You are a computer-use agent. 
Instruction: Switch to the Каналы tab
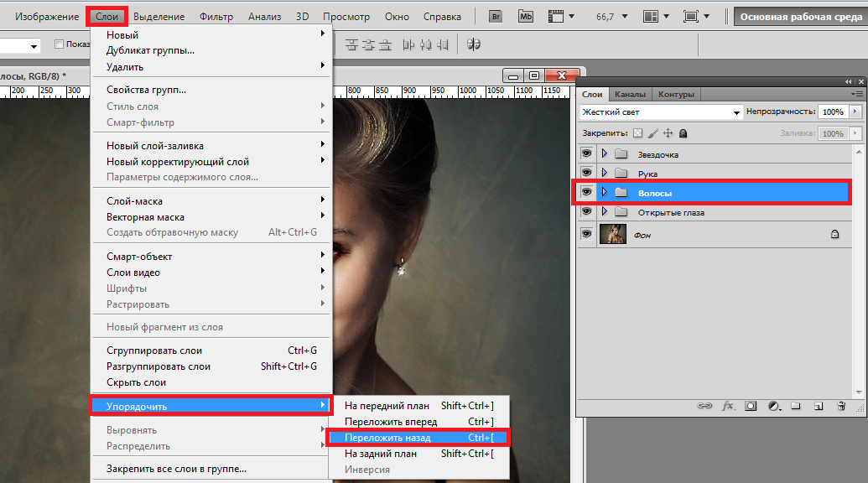pos(630,95)
